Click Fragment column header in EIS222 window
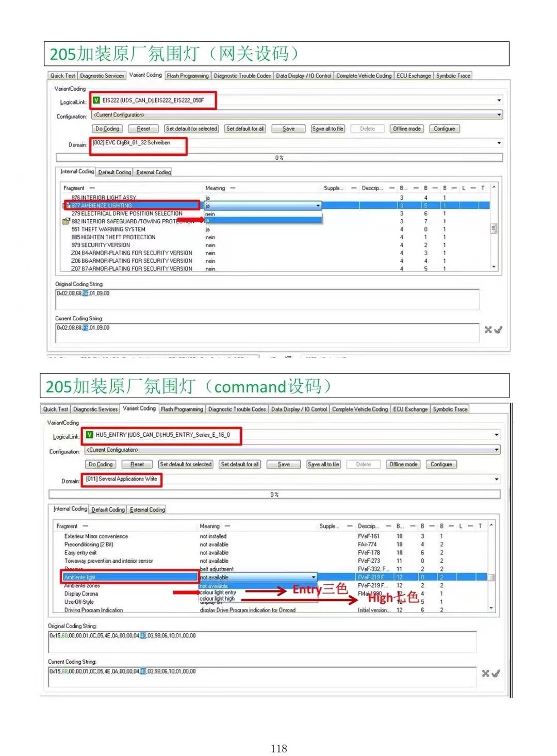 point(74,188)
